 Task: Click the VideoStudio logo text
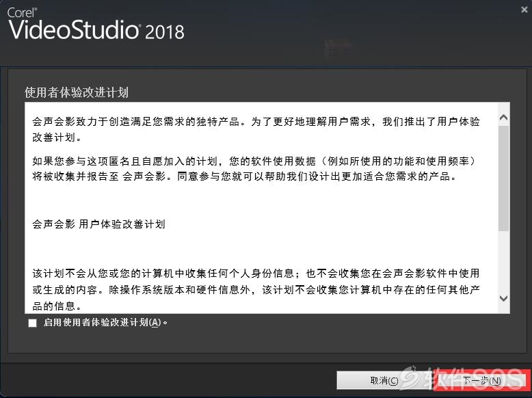(74, 30)
